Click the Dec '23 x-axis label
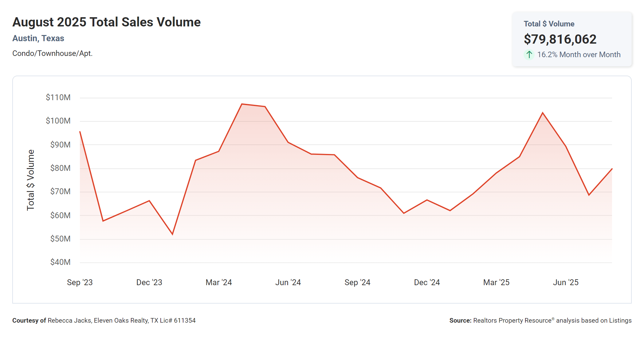 click(x=149, y=282)
